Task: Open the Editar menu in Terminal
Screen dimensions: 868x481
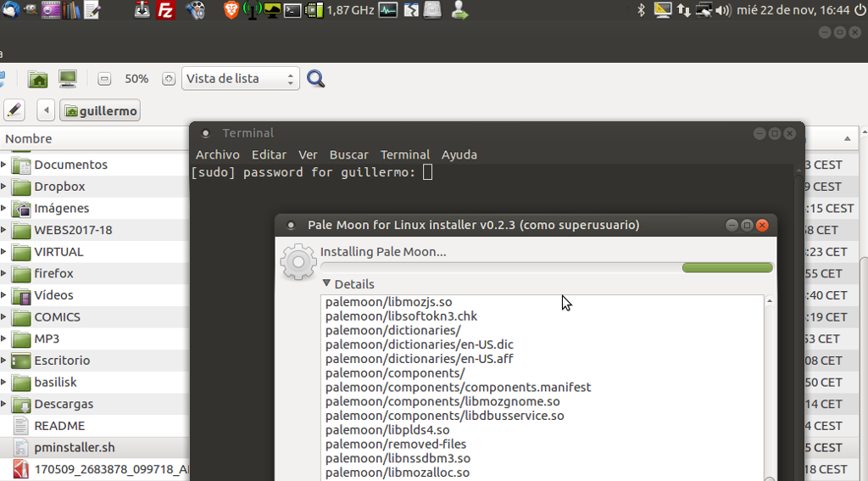Action: [269, 154]
